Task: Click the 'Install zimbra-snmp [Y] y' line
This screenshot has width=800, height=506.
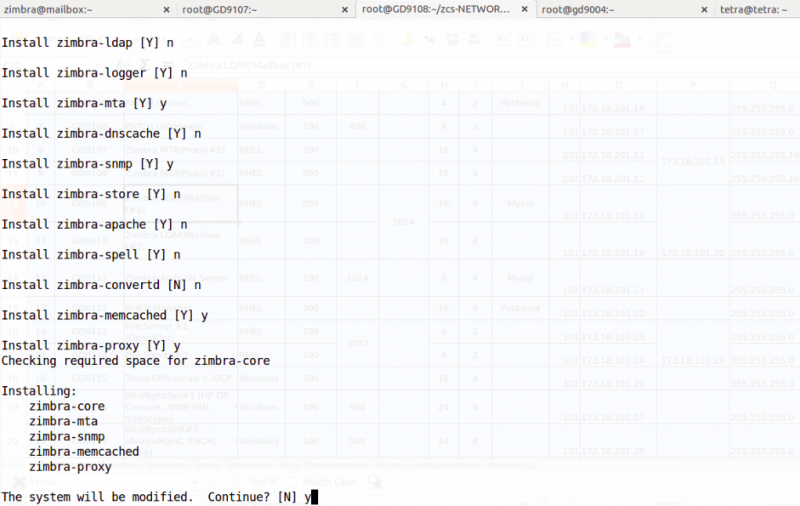Action: 88,164
